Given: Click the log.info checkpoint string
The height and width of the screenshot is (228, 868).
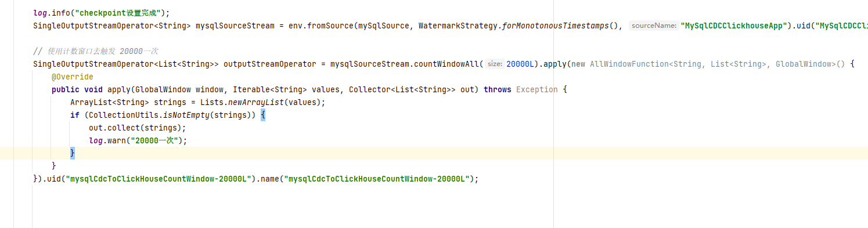Looking at the screenshot, I should click(x=123, y=13).
